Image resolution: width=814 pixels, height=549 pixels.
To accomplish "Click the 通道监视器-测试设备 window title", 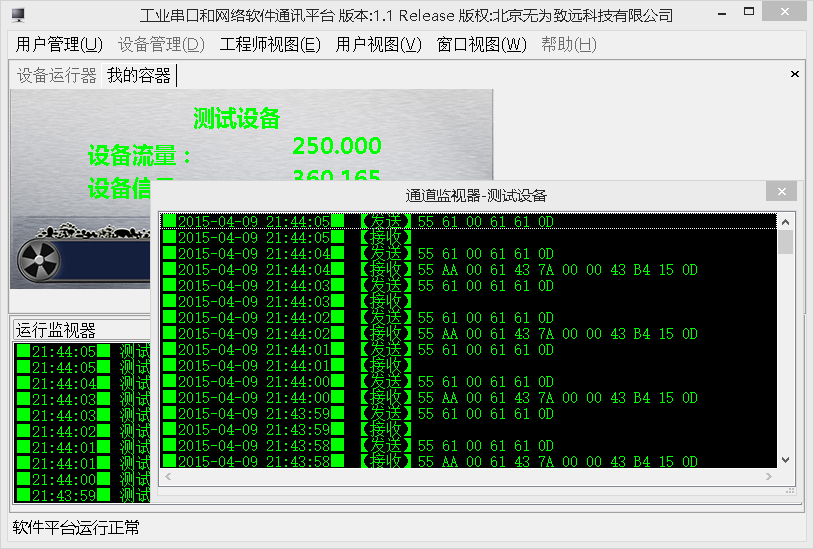I will point(476,196).
